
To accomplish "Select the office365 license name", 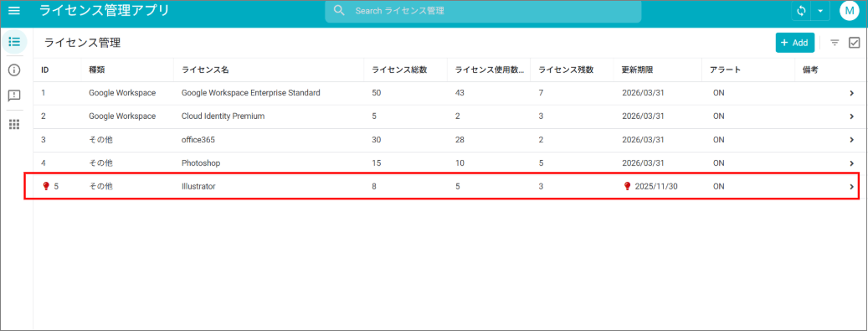I will click(x=198, y=140).
